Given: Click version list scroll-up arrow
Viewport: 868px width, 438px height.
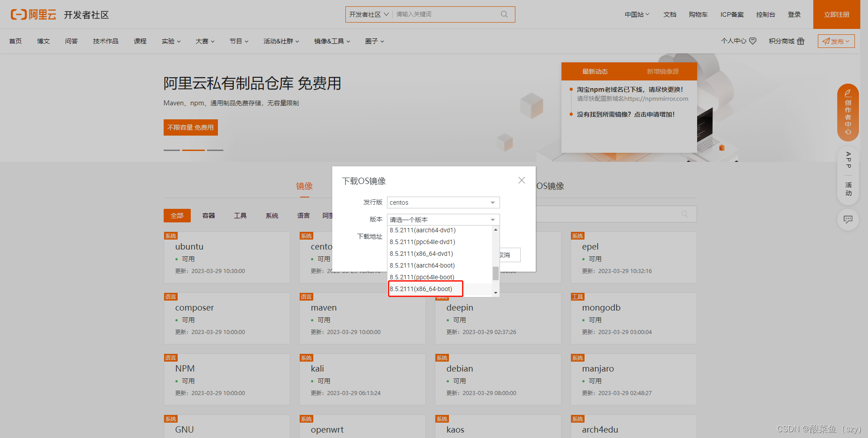Looking at the screenshot, I should pyautogui.click(x=496, y=230).
